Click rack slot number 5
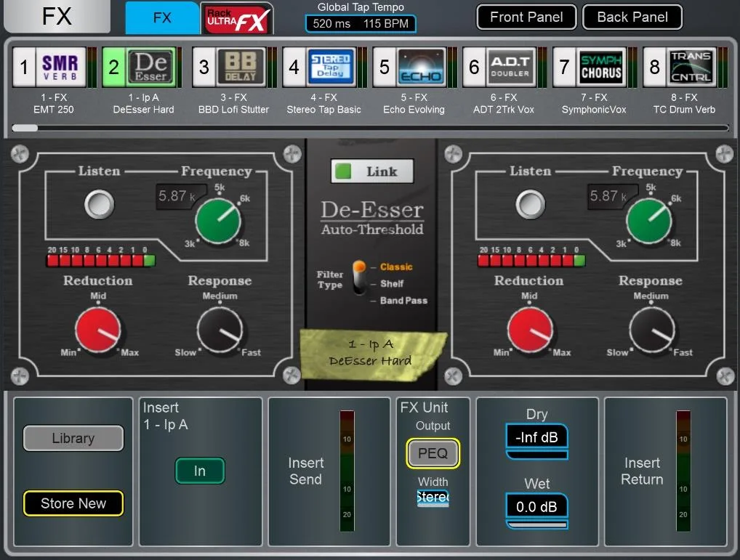The height and width of the screenshot is (560, 740). tap(384, 67)
